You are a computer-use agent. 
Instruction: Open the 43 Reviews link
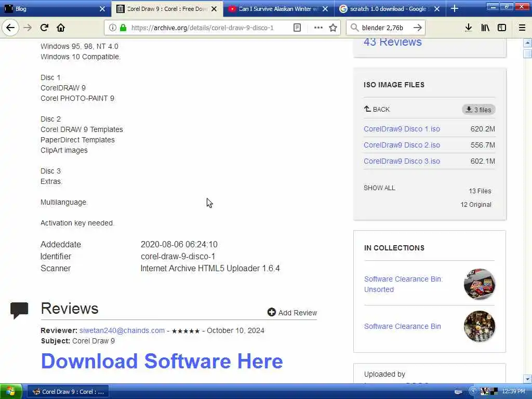click(393, 42)
